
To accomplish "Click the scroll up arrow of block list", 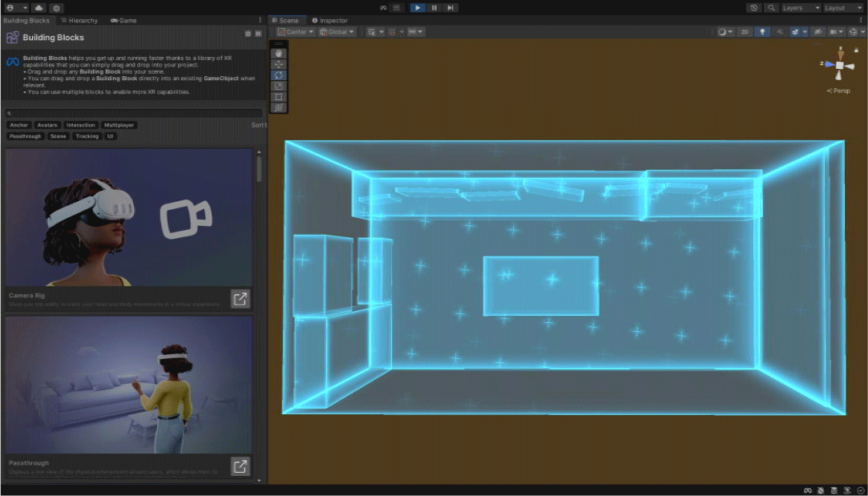I will 259,151.
